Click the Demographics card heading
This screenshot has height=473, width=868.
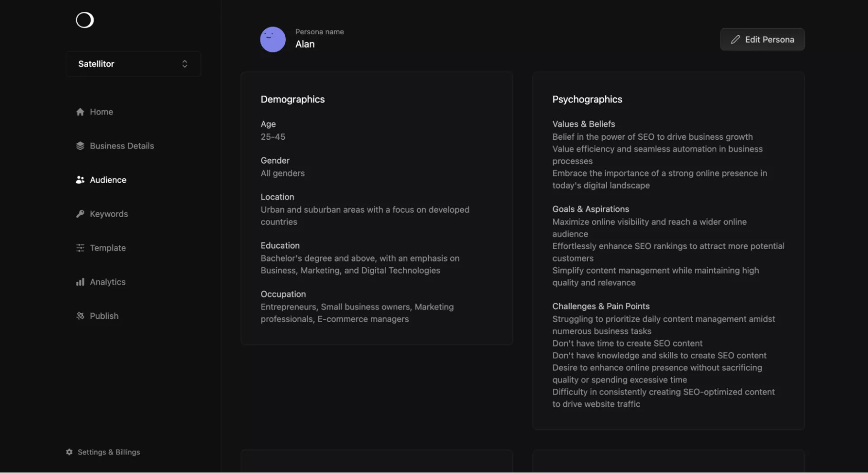click(292, 99)
